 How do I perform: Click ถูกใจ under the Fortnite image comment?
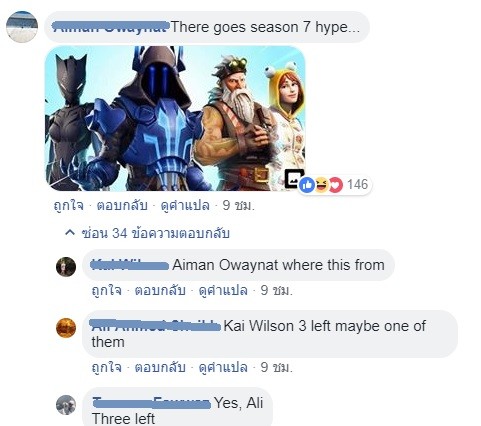point(69,205)
